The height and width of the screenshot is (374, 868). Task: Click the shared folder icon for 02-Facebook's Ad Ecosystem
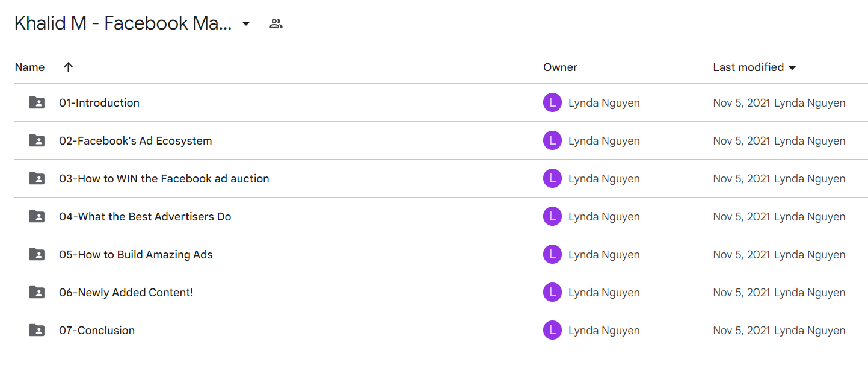[x=37, y=141]
